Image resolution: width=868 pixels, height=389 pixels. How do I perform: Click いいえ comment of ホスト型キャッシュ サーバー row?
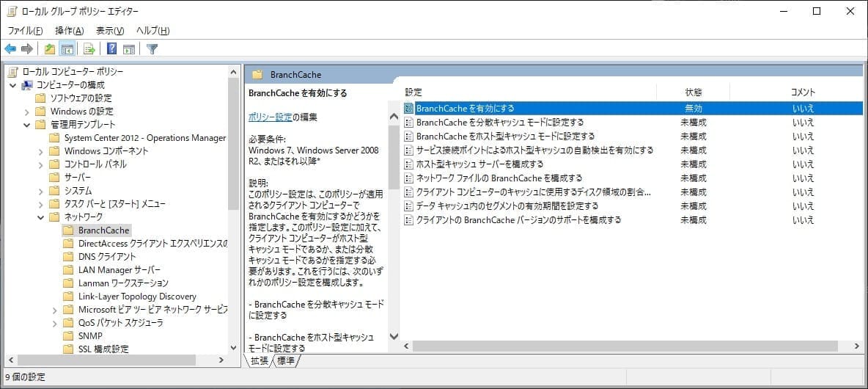point(803,164)
